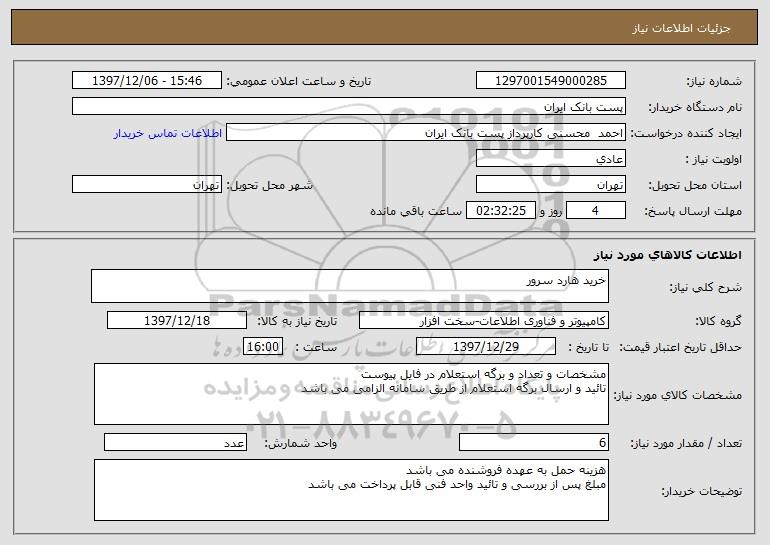Click the label استان محل تحویل
Image resolution: width=770 pixels, height=545 pixels.
click(695, 185)
